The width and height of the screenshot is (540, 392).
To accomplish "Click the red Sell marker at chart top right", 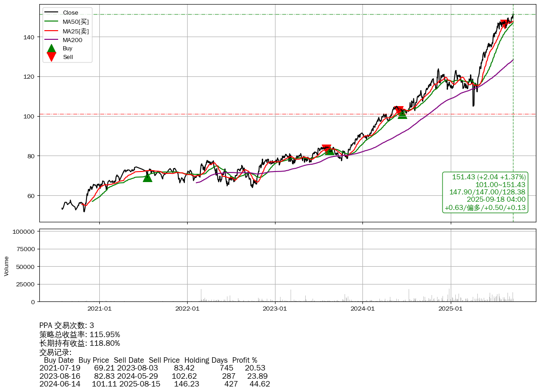I will pos(505,24).
